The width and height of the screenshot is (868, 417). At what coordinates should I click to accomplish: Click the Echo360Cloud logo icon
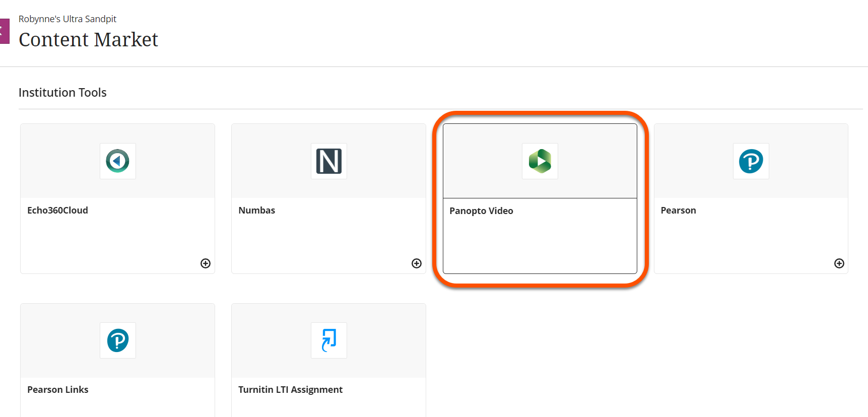pos(118,161)
